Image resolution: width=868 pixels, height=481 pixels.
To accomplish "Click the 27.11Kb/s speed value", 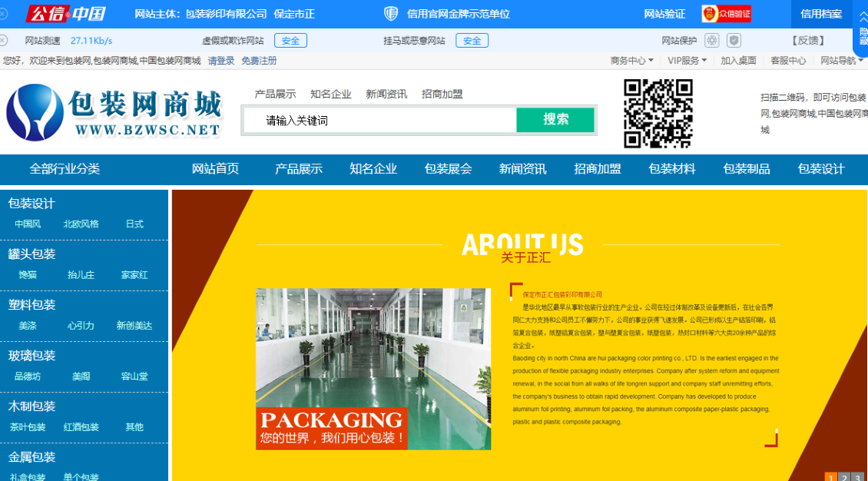I will 91,41.
